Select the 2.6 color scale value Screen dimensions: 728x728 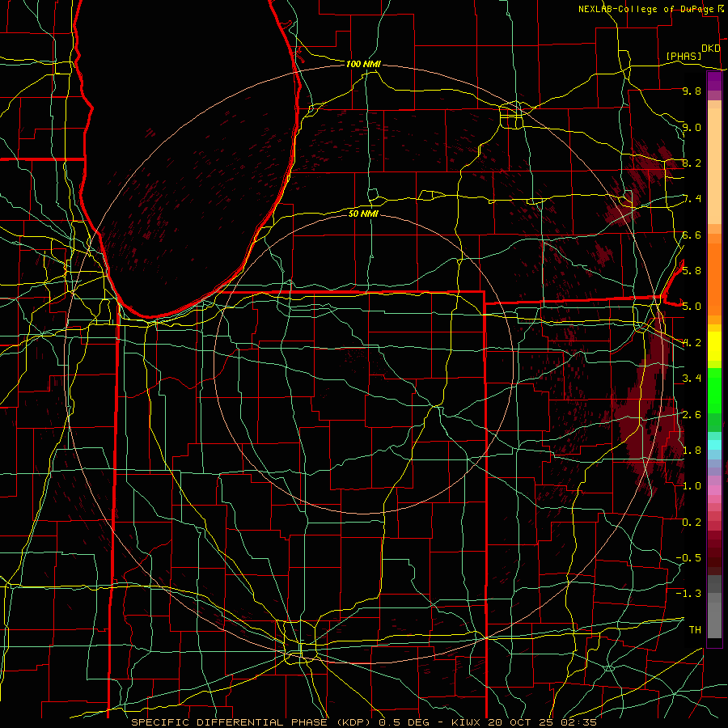pos(692,415)
